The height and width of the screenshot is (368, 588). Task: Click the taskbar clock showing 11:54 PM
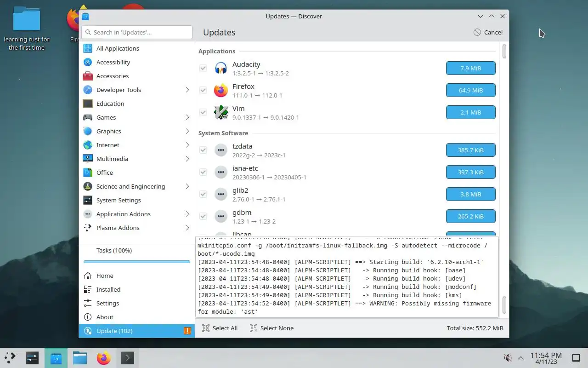[x=546, y=358]
